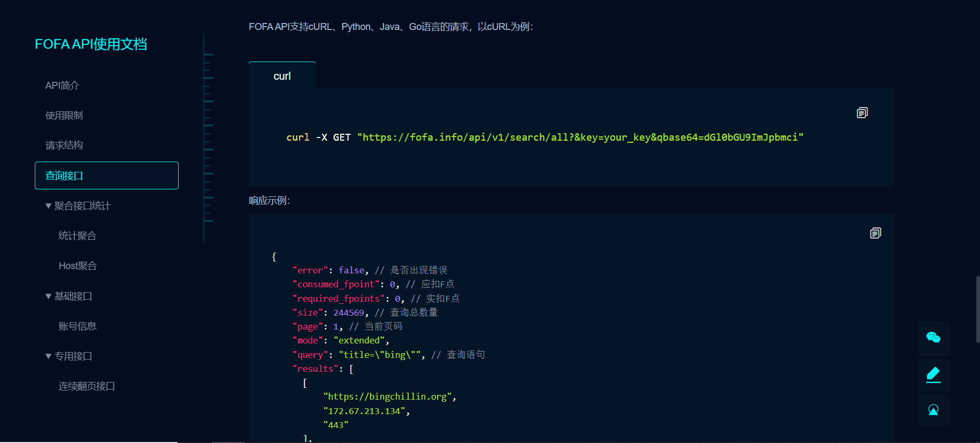
Task: Collapse the 专用接口 section triangle
Action: pyautogui.click(x=49, y=356)
